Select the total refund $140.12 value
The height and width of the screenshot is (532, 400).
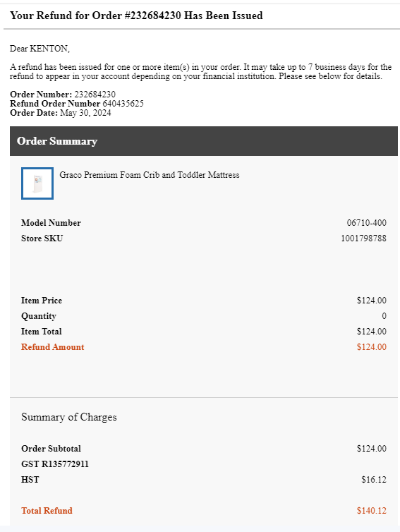click(372, 511)
